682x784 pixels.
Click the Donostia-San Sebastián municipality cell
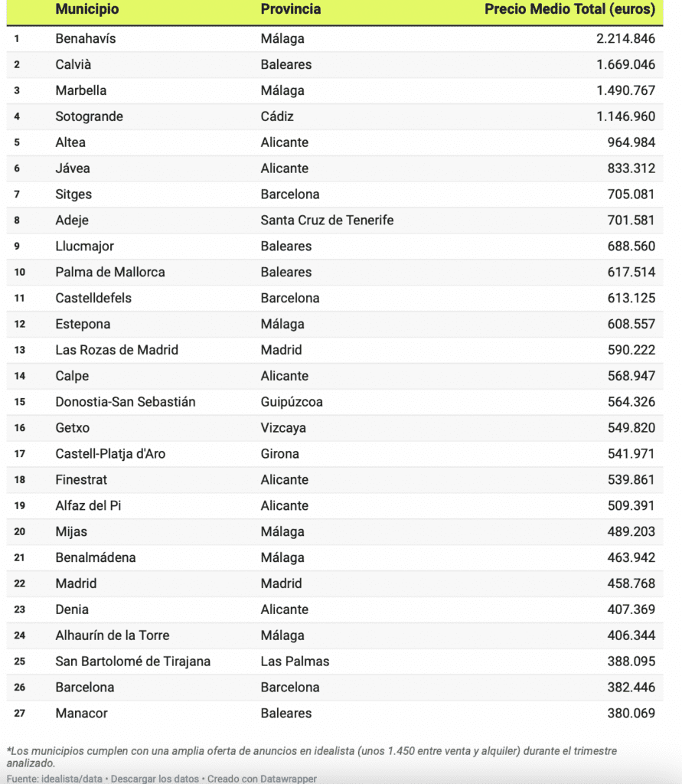(x=126, y=402)
